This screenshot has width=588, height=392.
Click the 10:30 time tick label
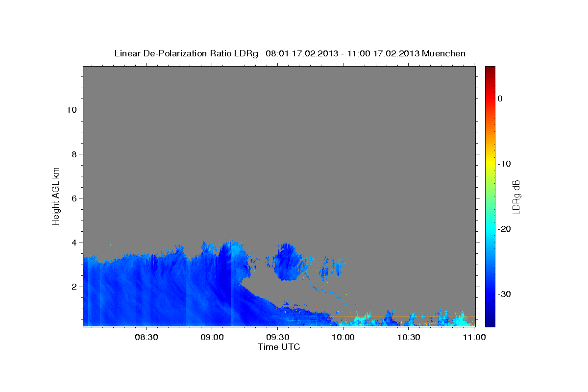(409, 337)
